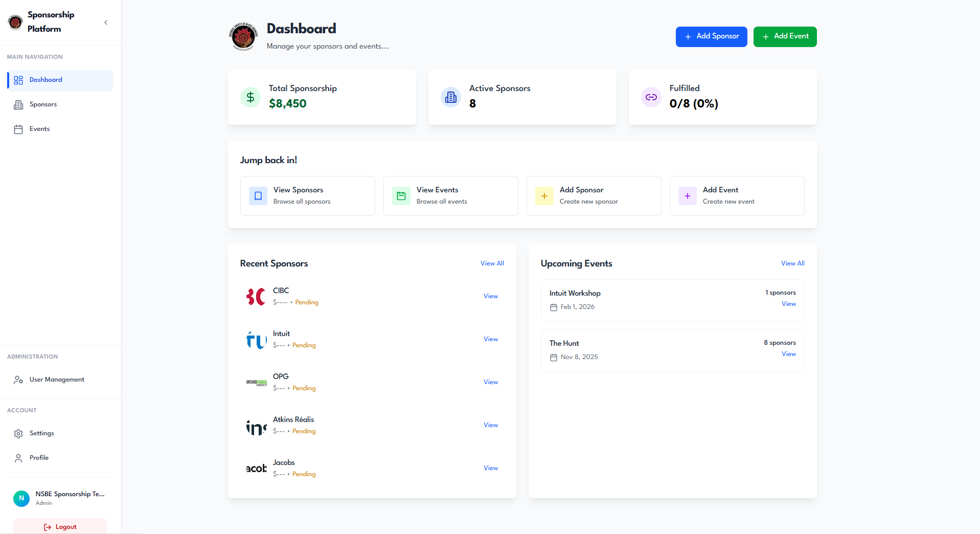Screen dimensions: 980x534
Task: Open the Profile page from sidebar
Action: point(39,458)
